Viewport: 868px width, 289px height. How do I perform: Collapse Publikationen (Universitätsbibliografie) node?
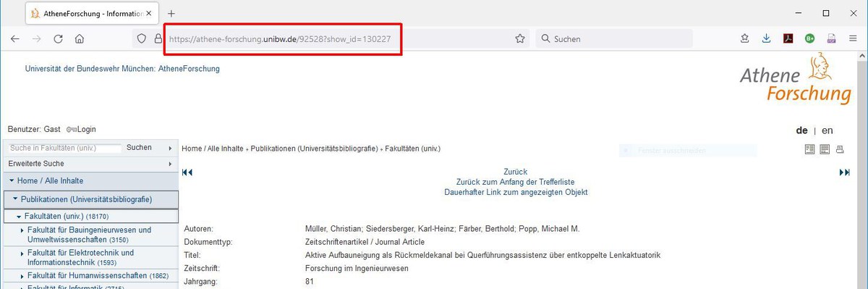(x=15, y=198)
